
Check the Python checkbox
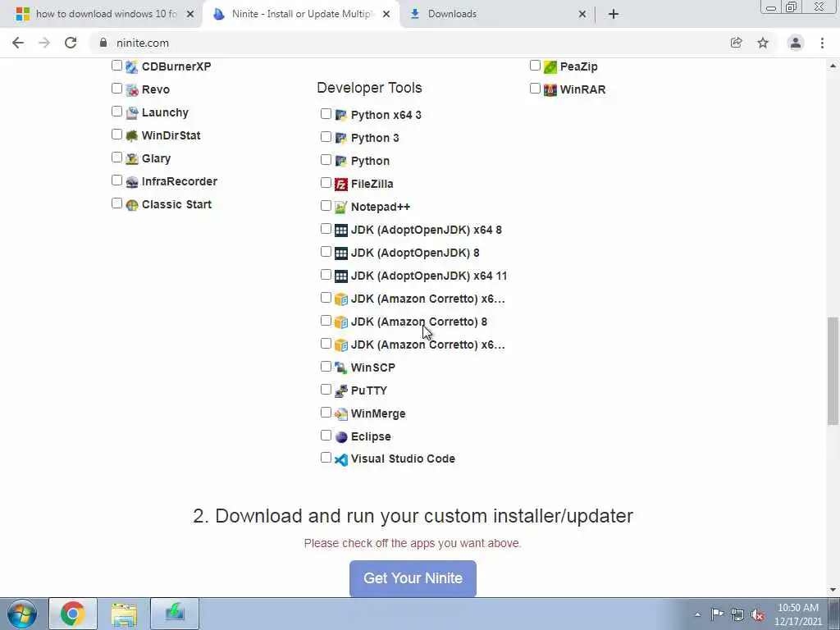tap(326, 160)
